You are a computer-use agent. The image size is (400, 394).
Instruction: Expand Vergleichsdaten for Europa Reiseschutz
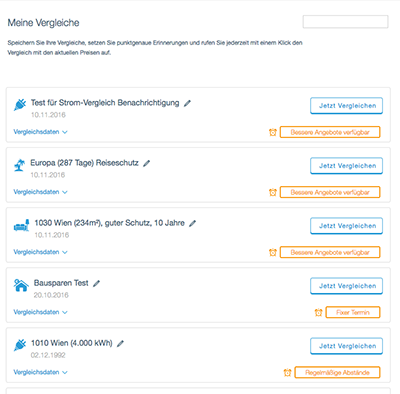[x=40, y=192]
